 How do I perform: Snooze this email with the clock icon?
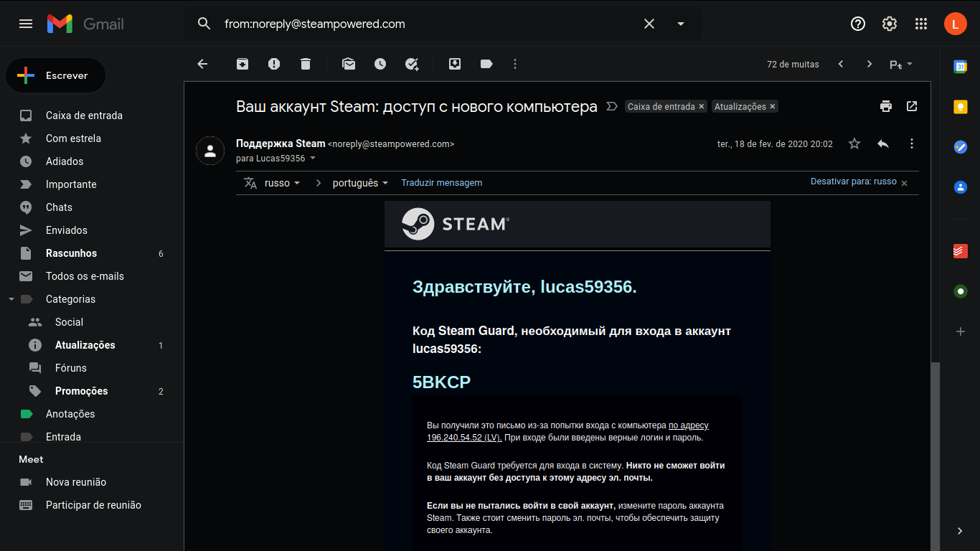(380, 64)
